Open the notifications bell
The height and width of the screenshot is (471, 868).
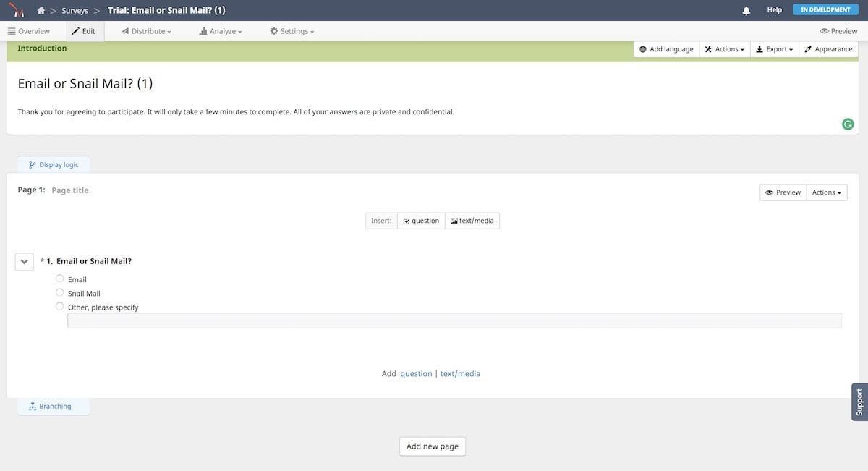(x=746, y=10)
